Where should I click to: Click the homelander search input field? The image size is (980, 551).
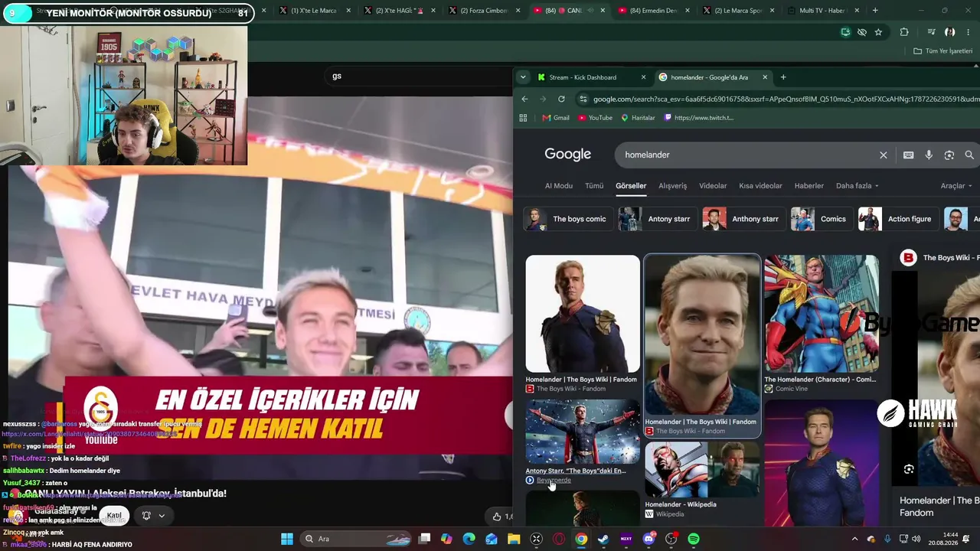pos(746,155)
